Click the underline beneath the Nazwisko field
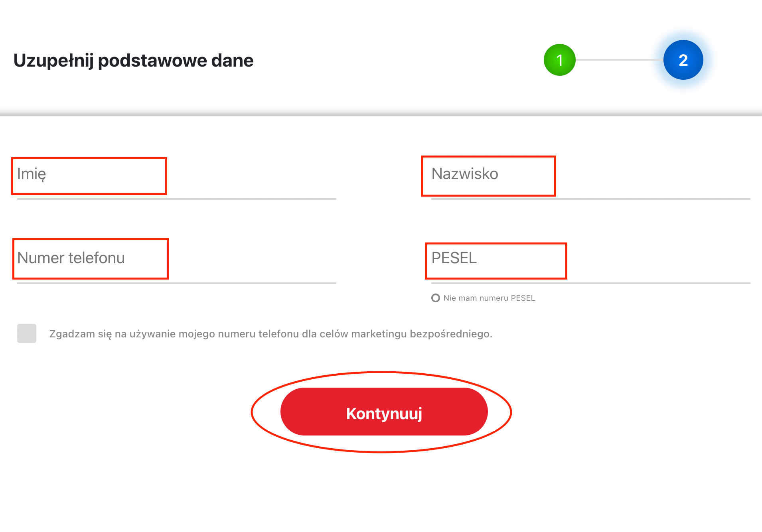The image size is (762, 532). click(x=590, y=199)
